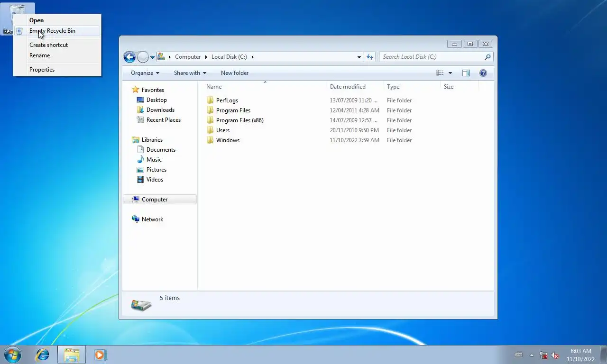Viewport: 607px width, 364px height.
Task: Open the More options view dropdown arrow
Action: 450,73
